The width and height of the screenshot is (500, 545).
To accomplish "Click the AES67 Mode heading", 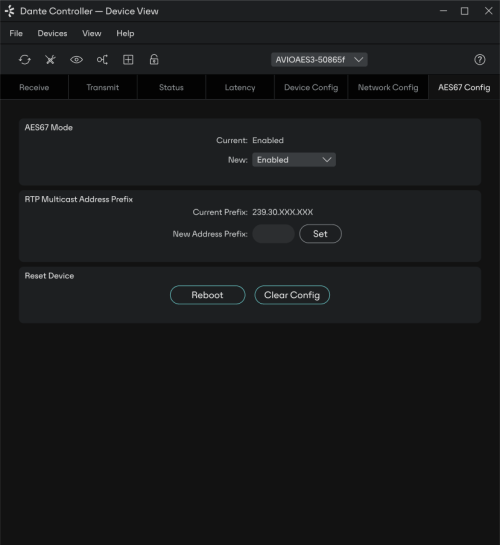I will point(49,128).
